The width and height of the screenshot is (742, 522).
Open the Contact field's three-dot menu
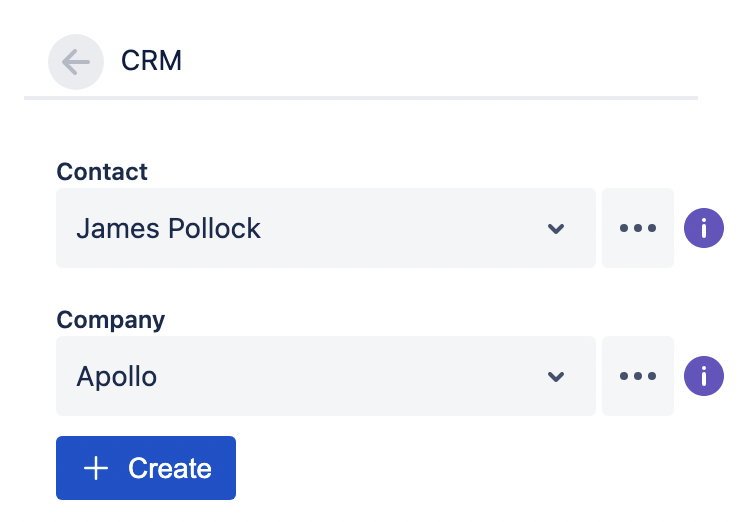coord(638,228)
